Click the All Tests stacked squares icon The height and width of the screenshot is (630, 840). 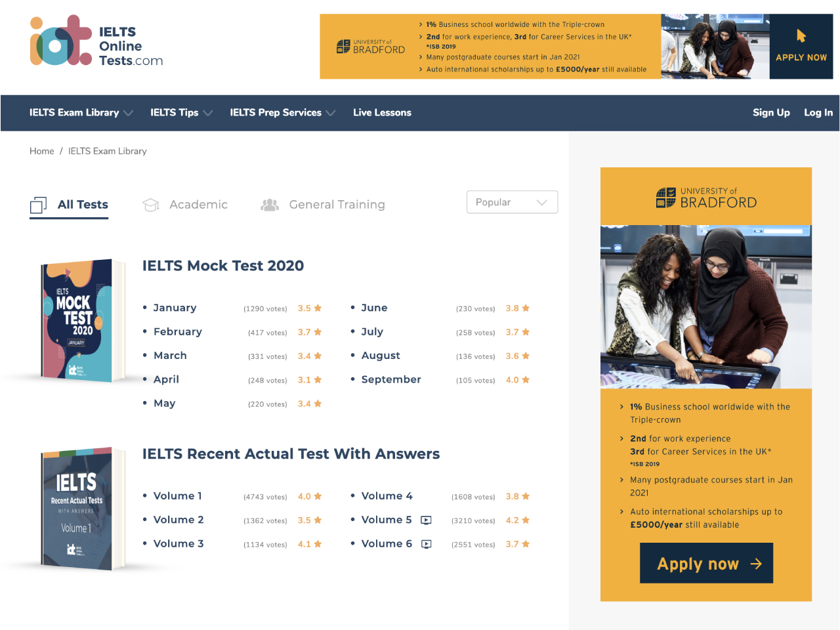coord(38,205)
